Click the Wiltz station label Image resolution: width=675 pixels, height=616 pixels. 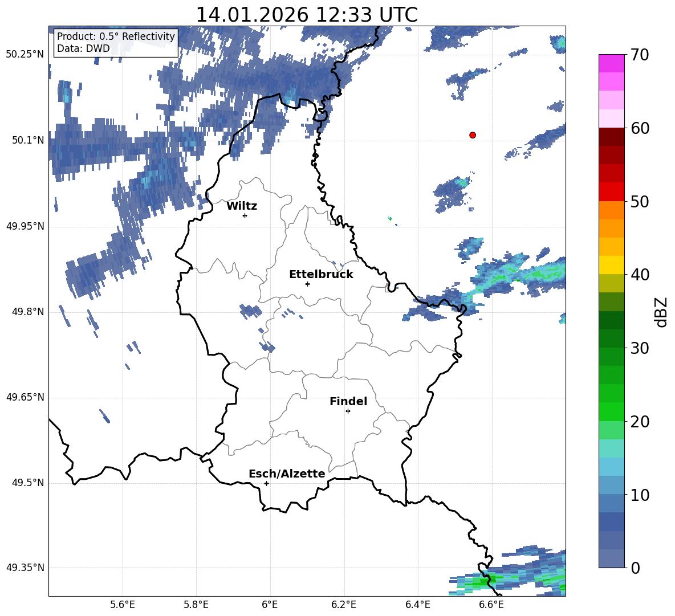(242, 206)
